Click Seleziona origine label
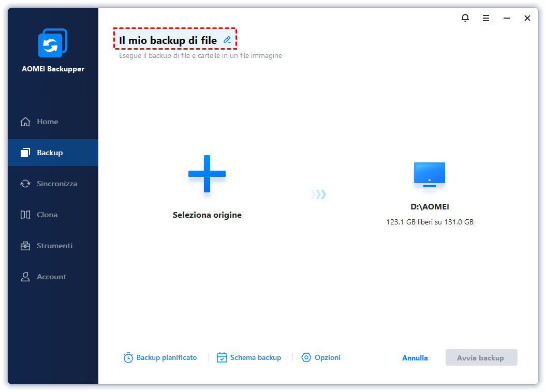This screenshot has width=546, height=392. (x=207, y=215)
